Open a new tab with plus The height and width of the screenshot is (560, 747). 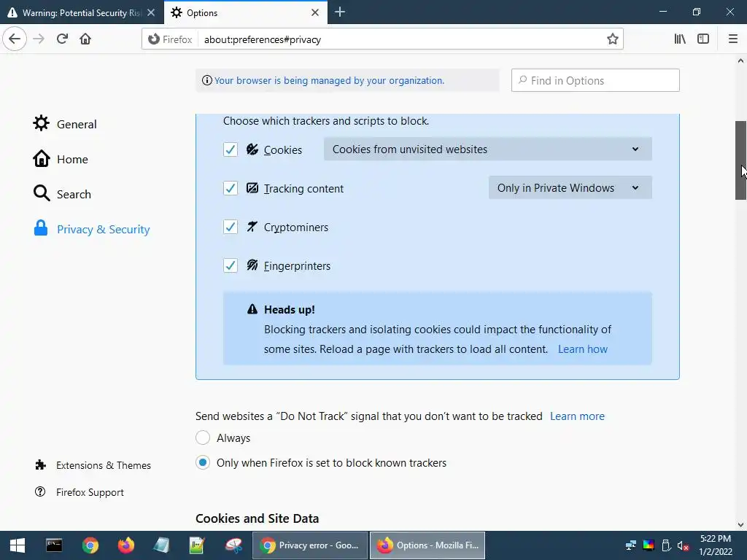coord(340,12)
